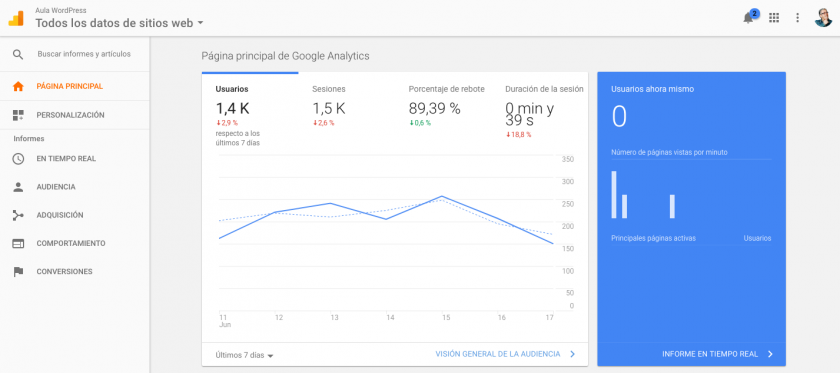Expand the Todos los datos de sitios web dropdown
This screenshot has height=373, width=840.
[x=119, y=23]
